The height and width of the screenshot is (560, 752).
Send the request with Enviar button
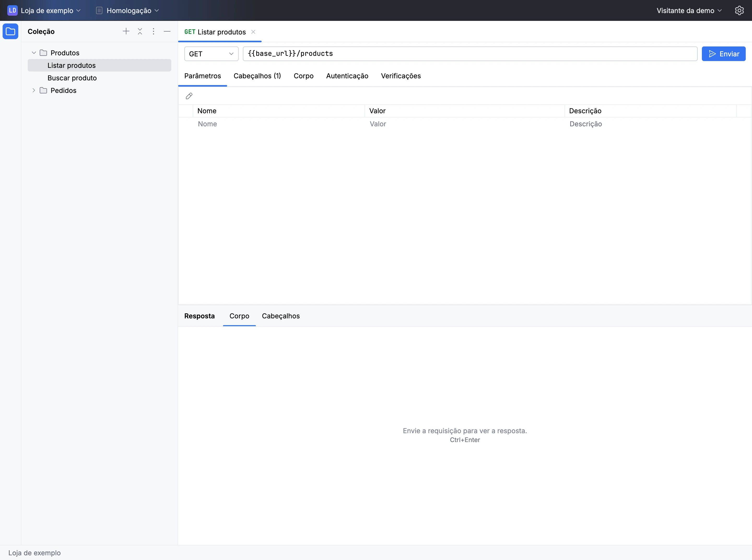coord(724,54)
